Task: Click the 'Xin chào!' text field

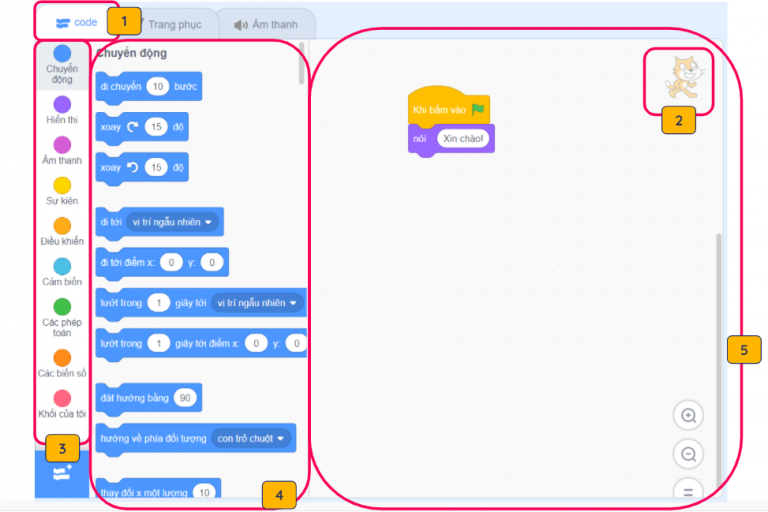Action: tap(463, 139)
